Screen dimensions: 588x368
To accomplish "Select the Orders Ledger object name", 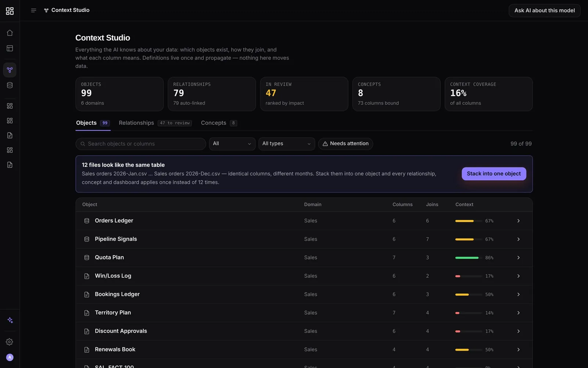I will (x=114, y=220).
